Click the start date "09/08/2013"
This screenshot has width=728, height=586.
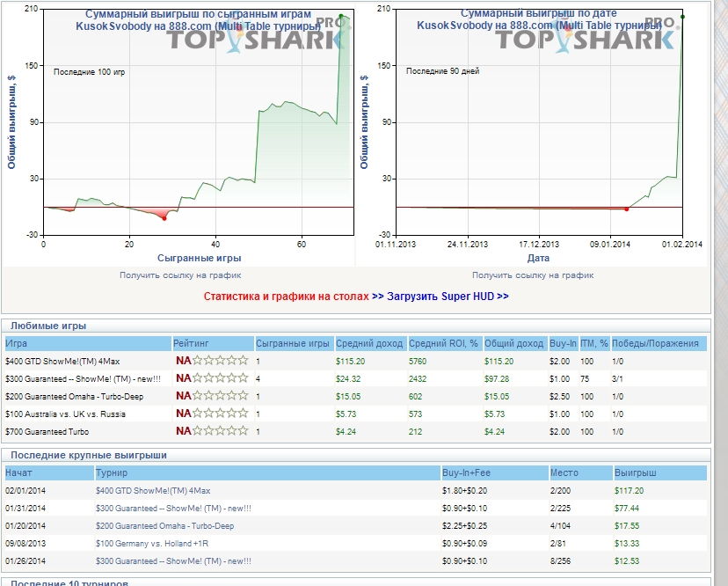25,544
